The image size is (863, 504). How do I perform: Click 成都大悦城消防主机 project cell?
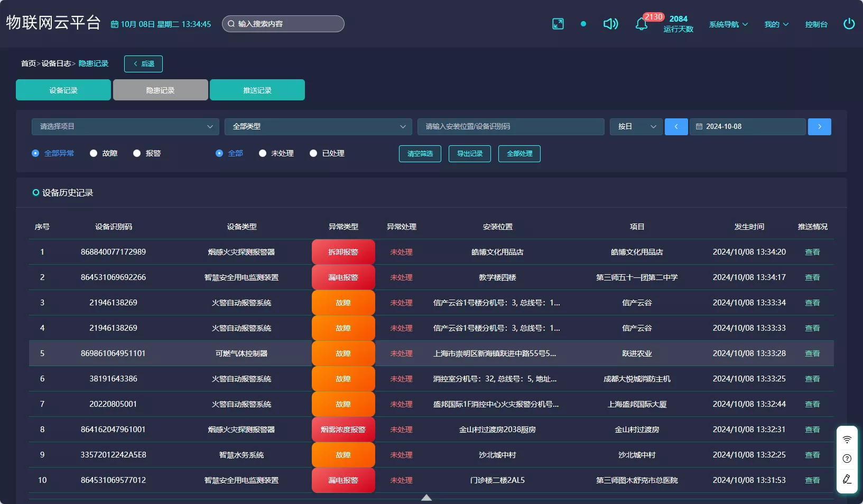tap(637, 379)
